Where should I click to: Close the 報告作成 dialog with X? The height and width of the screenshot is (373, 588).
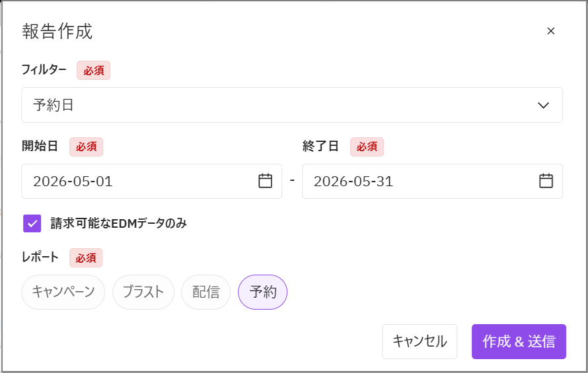click(x=550, y=31)
